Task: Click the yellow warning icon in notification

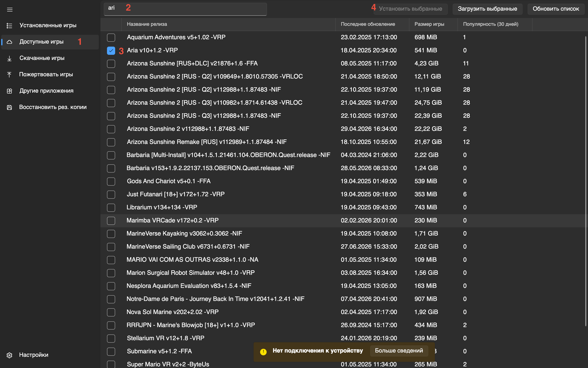Action: tap(263, 351)
